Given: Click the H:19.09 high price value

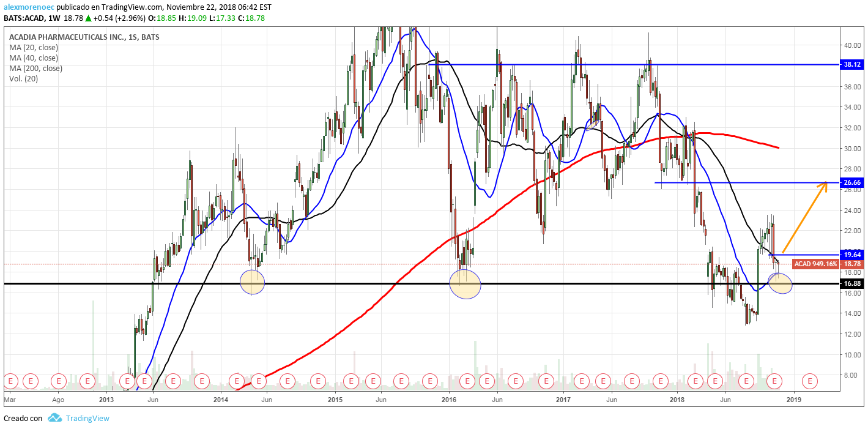Looking at the screenshot, I should (x=193, y=18).
